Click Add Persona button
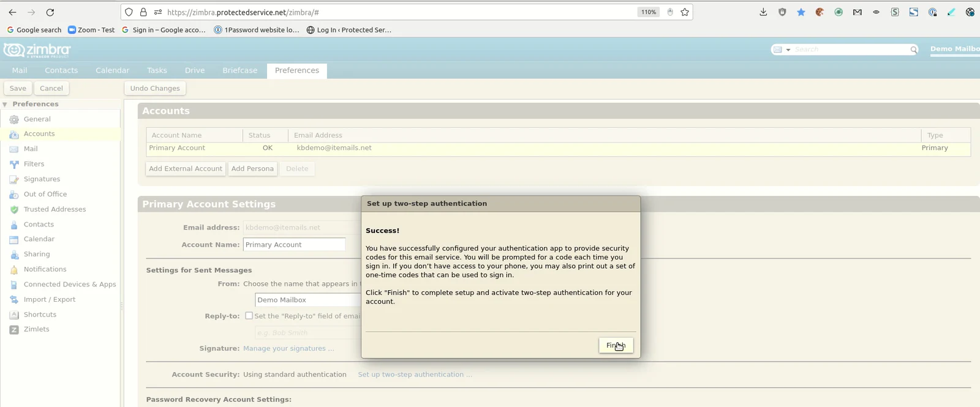The width and height of the screenshot is (980, 407). coord(252,169)
